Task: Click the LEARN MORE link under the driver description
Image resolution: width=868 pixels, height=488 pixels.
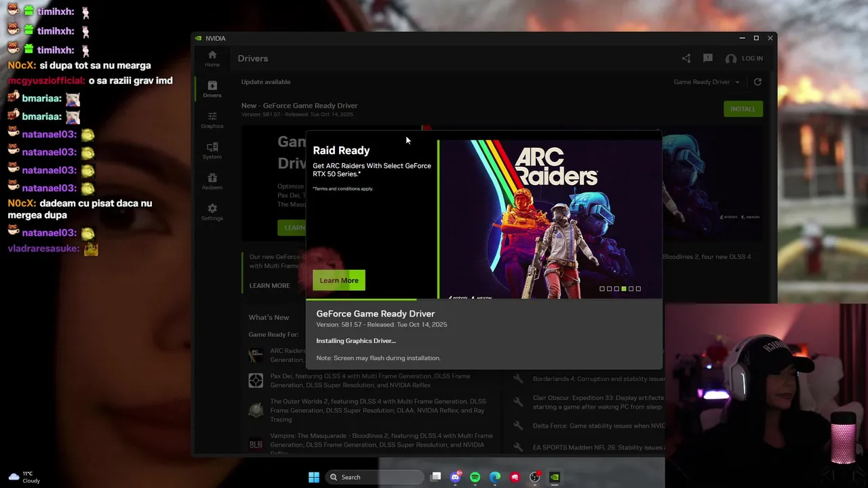Action: click(269, 285)
